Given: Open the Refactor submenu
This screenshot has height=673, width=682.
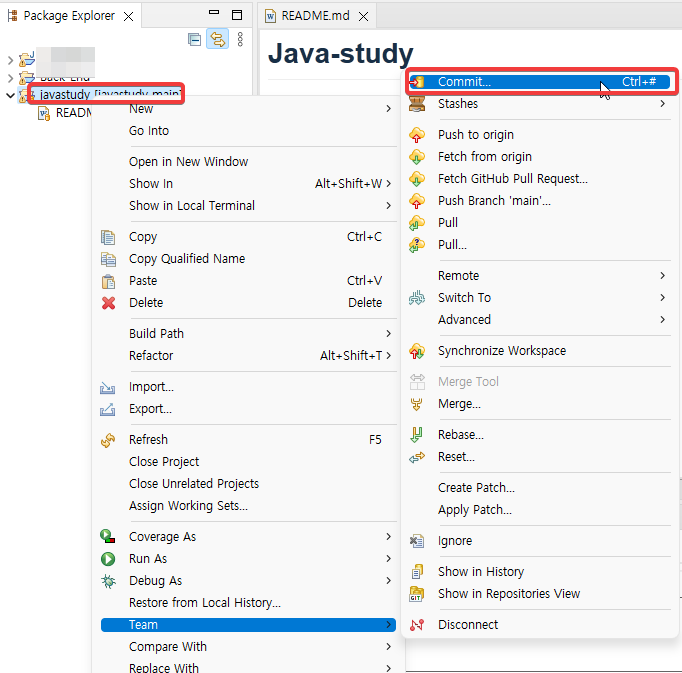Looking at the screenshot, I should click(248, 356).
